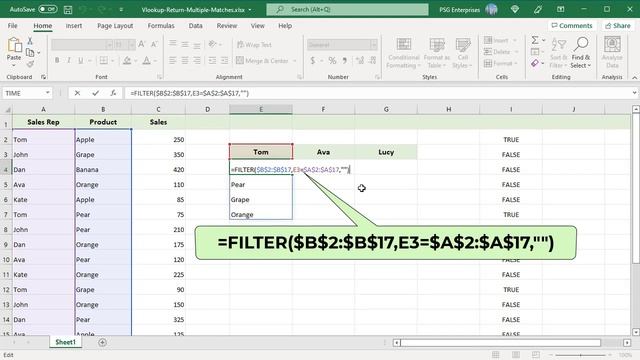The height and width of the screenshot is (360, 640).
Task: Switch to the Insert tab
Action: (x=74, y=26)
